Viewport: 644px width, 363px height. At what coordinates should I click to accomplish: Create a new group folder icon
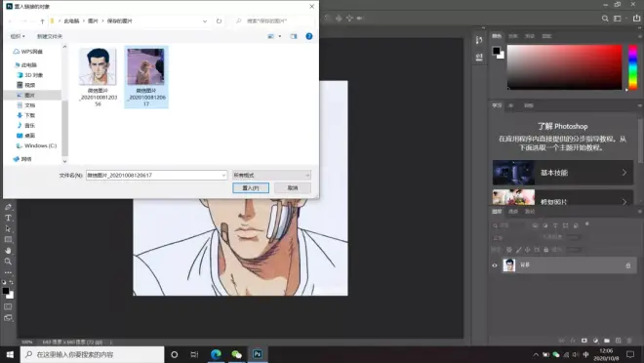(607, 341)
